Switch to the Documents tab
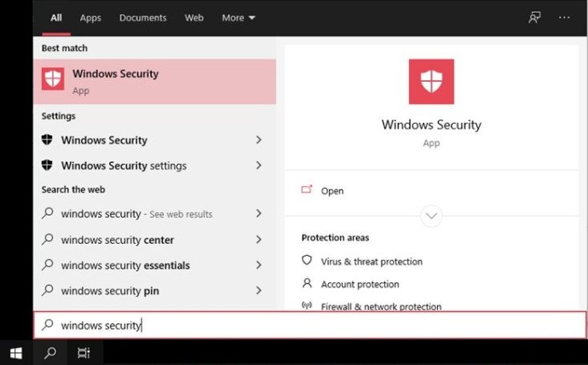 tap(143, 18)
